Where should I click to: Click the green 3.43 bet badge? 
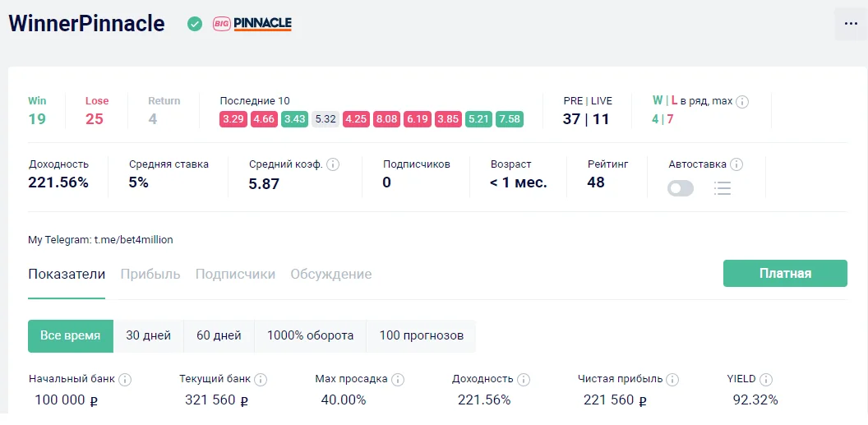[x=295, y=119]
